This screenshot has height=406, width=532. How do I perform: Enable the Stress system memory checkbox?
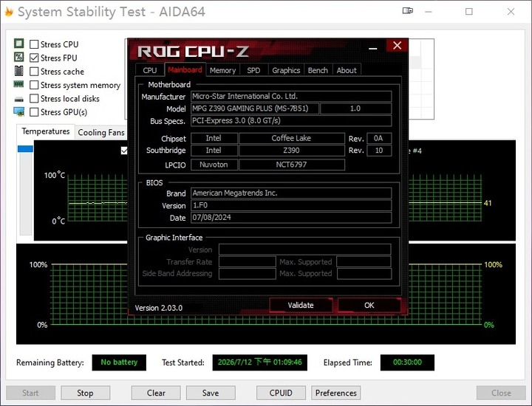tap(34, 85)
